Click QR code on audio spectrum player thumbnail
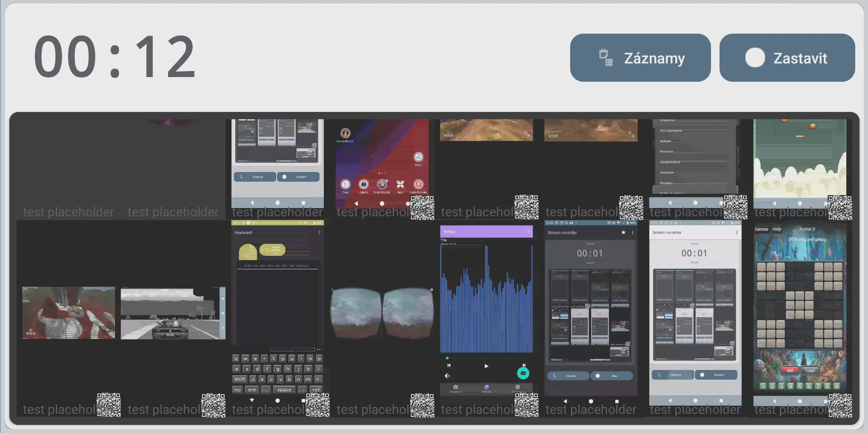Image resolution: width=868 pixels, height=433 pixels. click(x=527, y=405)
